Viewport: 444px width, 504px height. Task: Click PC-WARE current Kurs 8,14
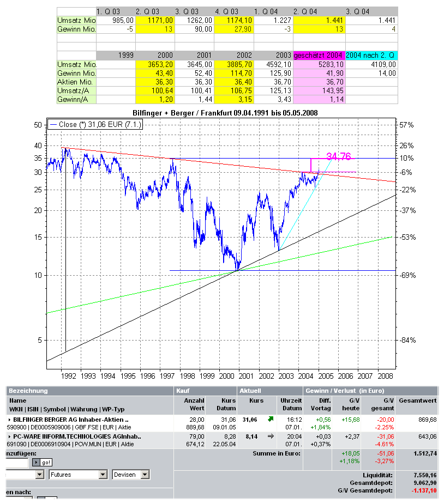[251, 437]
